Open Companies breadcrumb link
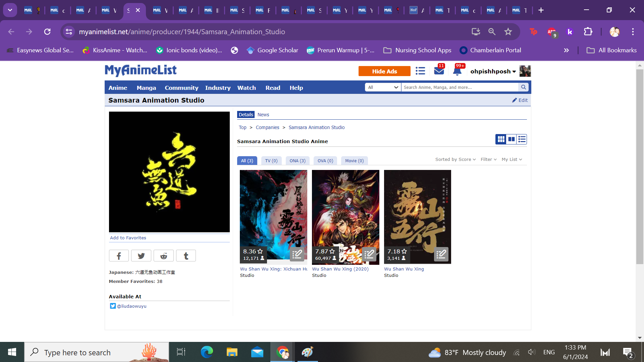Screen dimensions: 644x362 [x=267, y=127]
